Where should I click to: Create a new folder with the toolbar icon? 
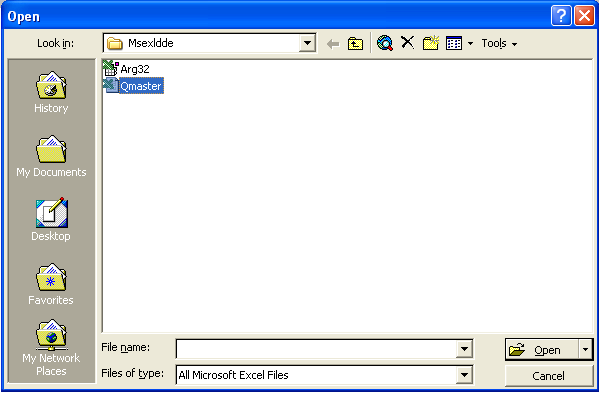pyautogui.click(x=431, y=43)
